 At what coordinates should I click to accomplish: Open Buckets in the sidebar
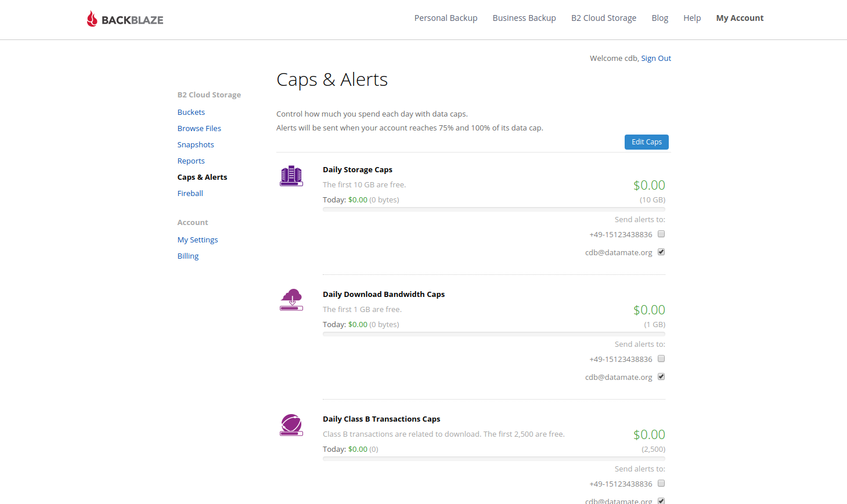tap(191, 112)
